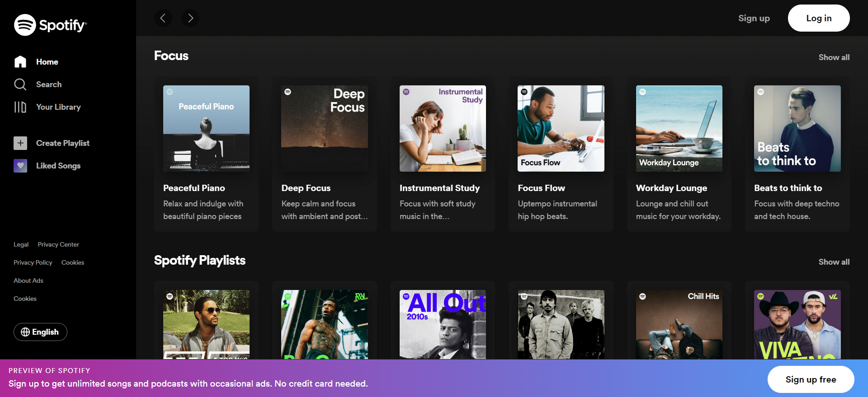Open Instrumental Study cover art

click(x=443, y=128)
